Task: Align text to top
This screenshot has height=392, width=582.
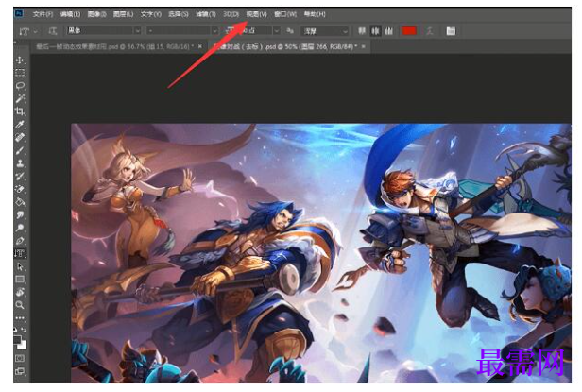Action: pyautogui.click(x=362, y=31)
